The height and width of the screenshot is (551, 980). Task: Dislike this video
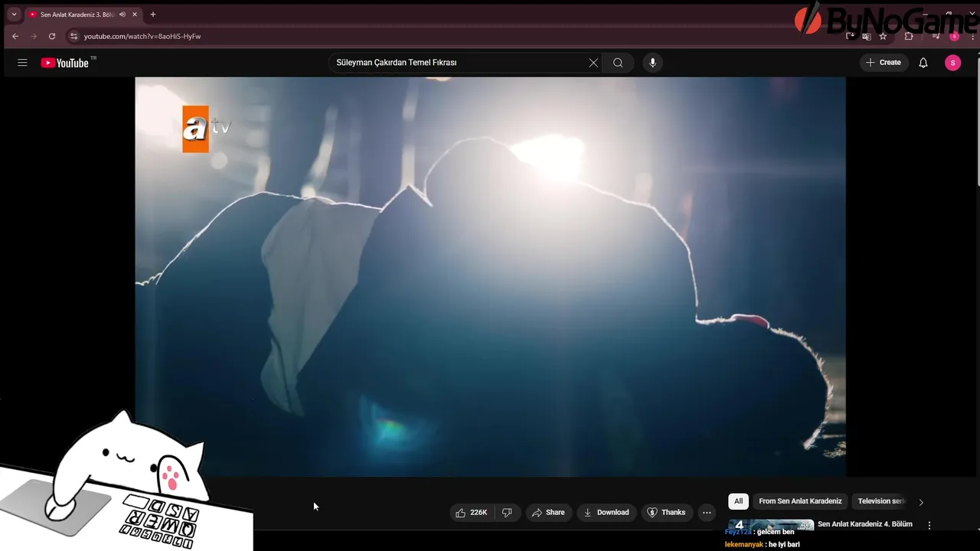pos(507,513)
